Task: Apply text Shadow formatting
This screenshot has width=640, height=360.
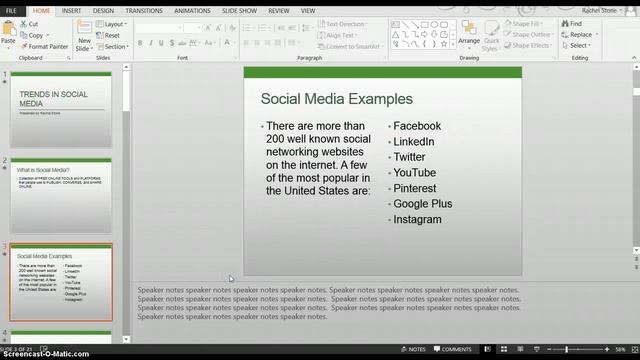Action: 172,43
